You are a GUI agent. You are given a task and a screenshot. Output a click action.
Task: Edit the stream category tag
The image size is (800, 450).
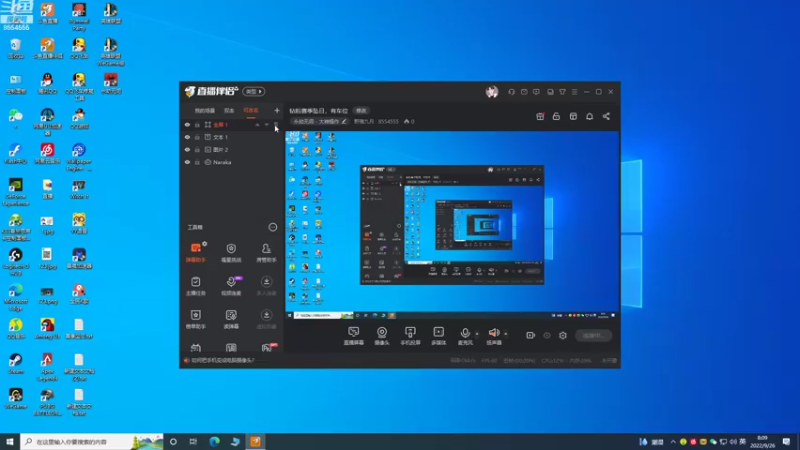point(319,121)
